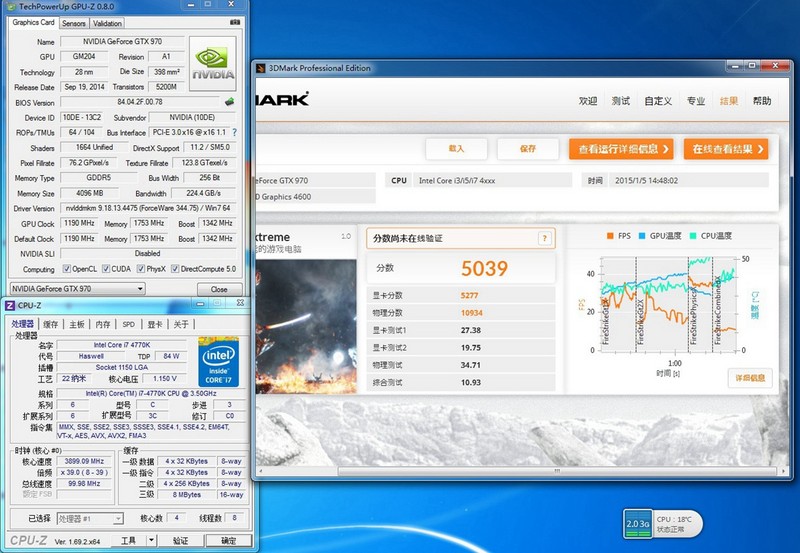
Task: Click the 2.03G memory gadget icon
Action: (638, 523)
